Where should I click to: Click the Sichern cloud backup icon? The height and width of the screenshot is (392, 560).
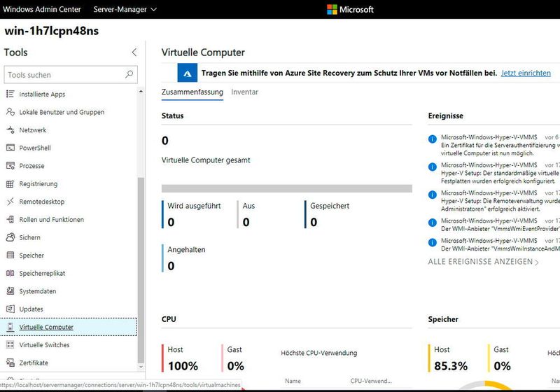10,237
